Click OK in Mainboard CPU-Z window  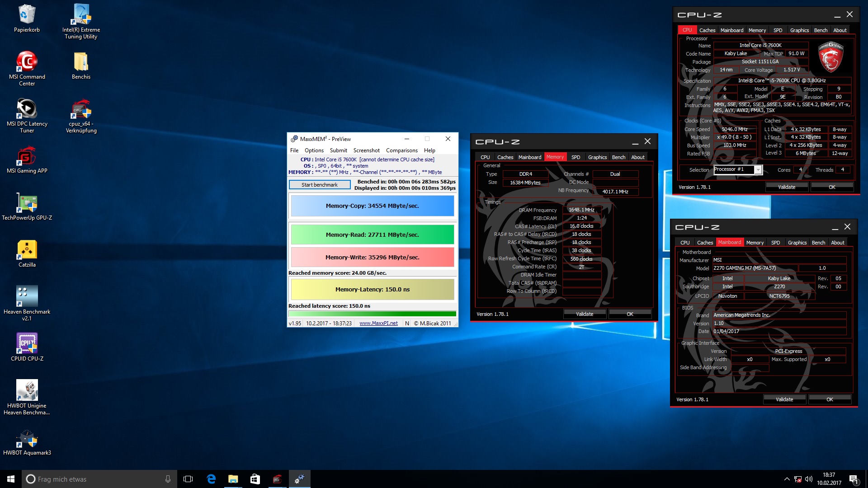click(x=830, y=399)
